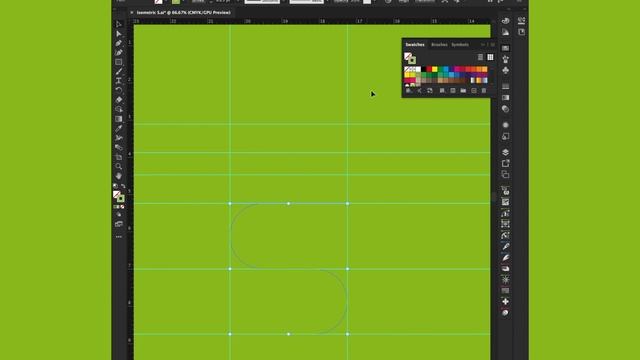Switch Swatches panel to thumbnail view
Viewport: 640px width, 360px height.
tap(490, 57)
